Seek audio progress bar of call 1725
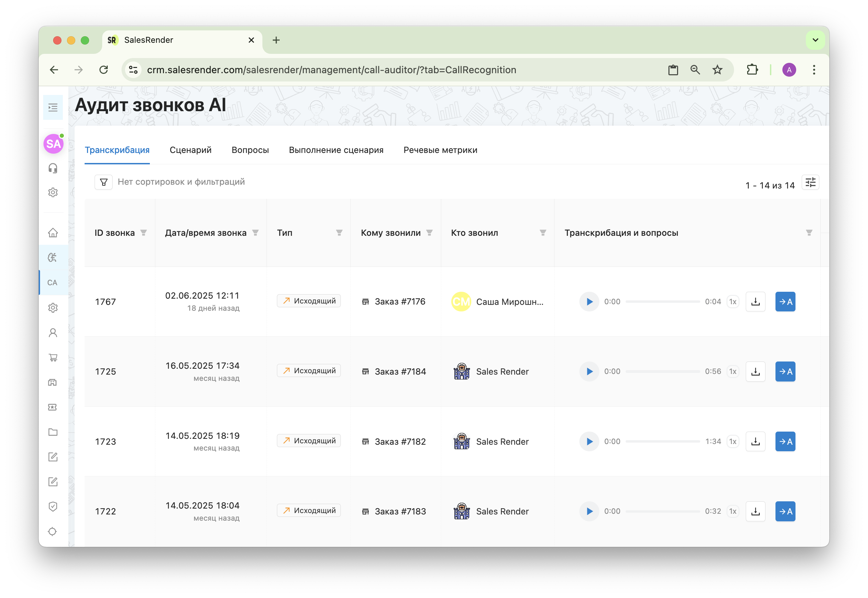Image resolution: width=868 pixels, height=598 pixels. 662,371
